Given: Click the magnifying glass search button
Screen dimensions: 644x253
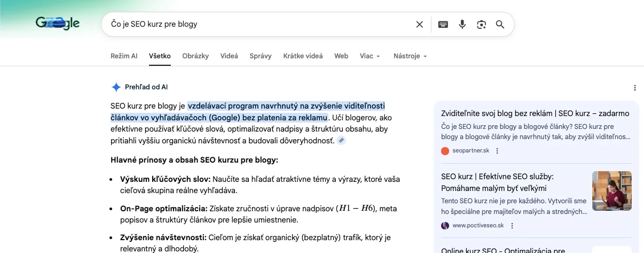Looking at the screenshot, I should 500,24.
